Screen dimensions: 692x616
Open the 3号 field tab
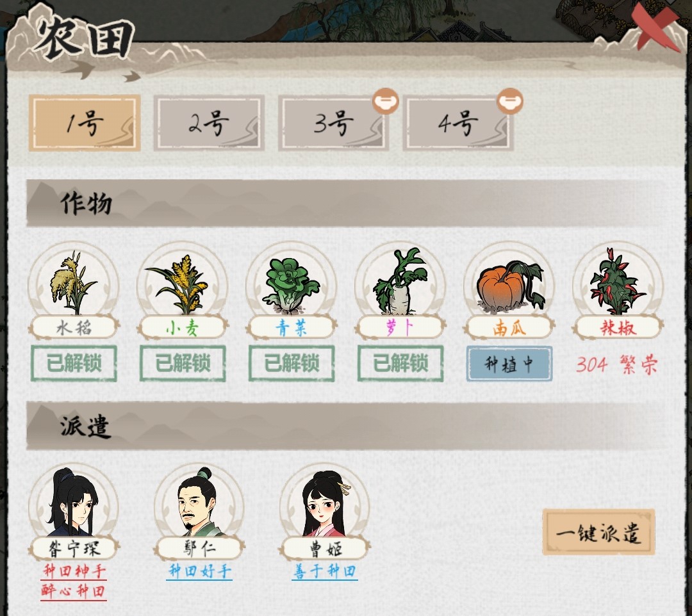point(334,123)
